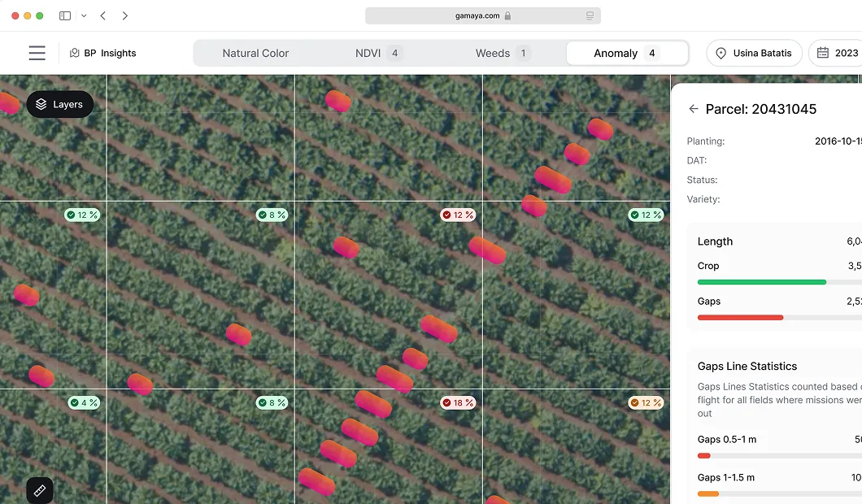Click the location pin icon beside Usina Batatis

click(x=721, y=53)
